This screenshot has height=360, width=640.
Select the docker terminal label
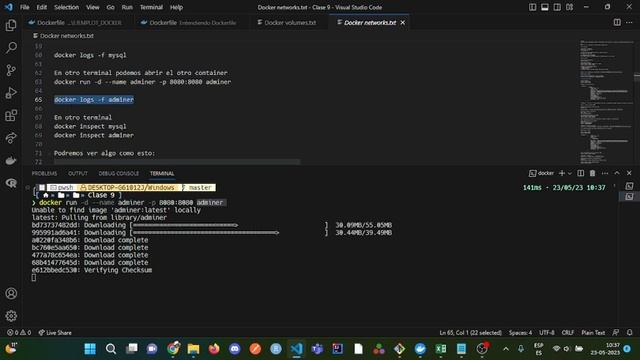click(541, 173)
